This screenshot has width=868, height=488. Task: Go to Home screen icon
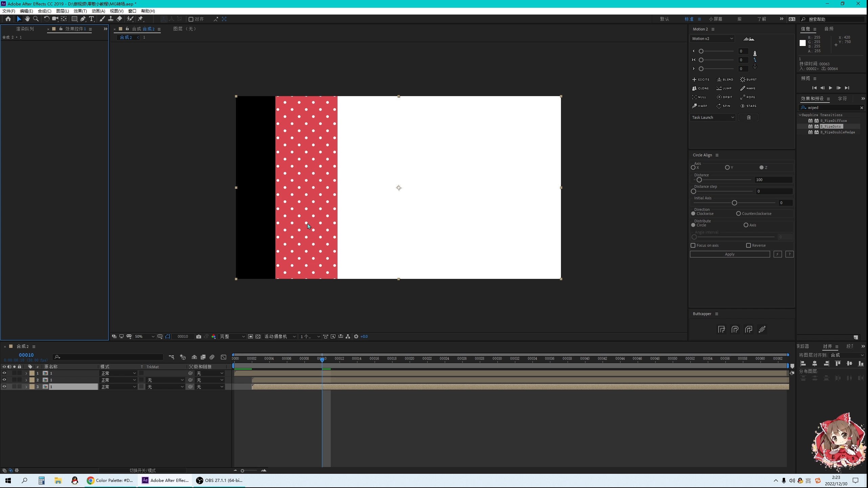click(8, 19)
